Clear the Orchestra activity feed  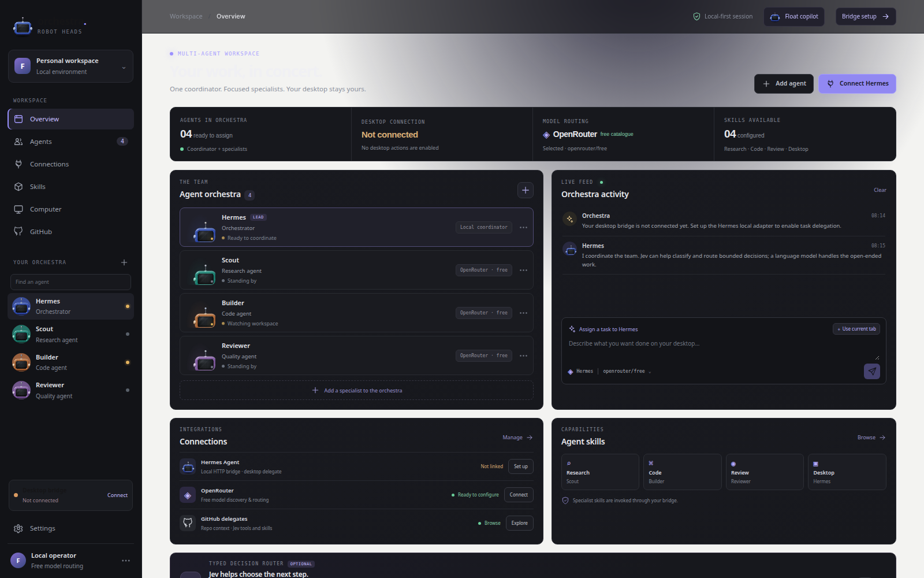(x=880, y=190)
